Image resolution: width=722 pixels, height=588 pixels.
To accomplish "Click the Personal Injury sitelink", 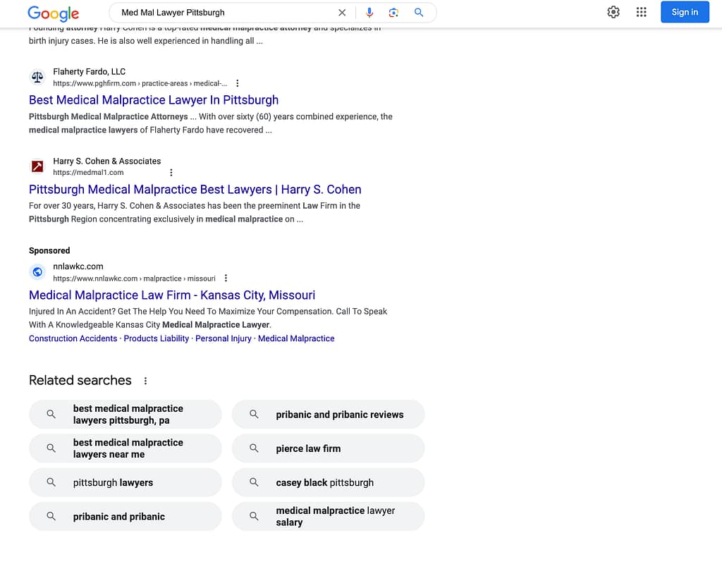I will (x=224, y=338).
